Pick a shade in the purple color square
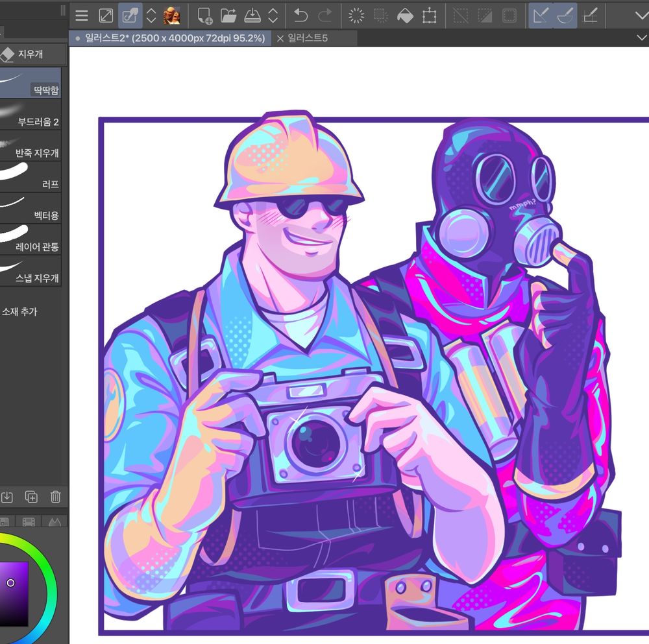Image resolution: width=649 pixels, height=644 pixels. coord(14,593)
